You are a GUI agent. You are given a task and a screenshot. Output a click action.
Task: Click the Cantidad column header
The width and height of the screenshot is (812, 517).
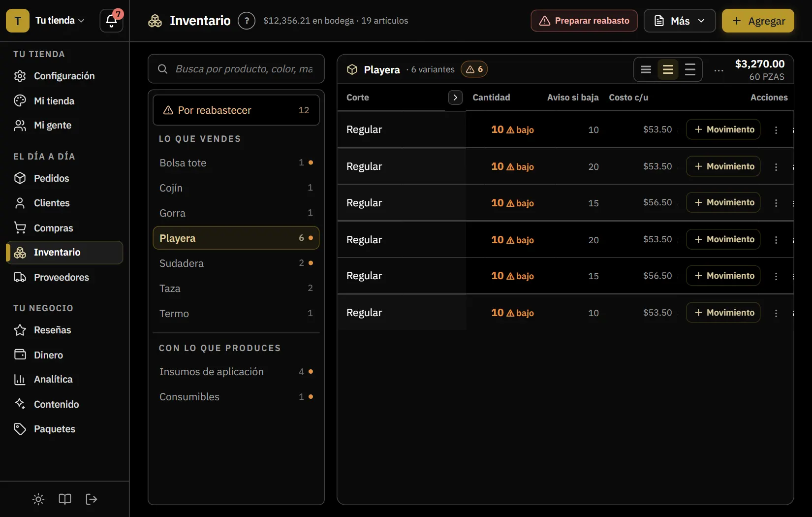[x=491, y=97]
